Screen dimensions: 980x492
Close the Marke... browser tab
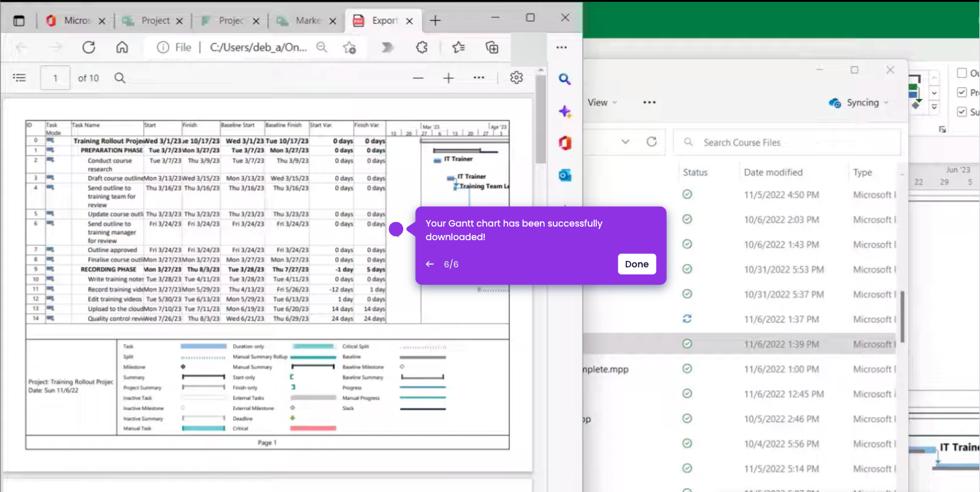[x=333, y=21]
